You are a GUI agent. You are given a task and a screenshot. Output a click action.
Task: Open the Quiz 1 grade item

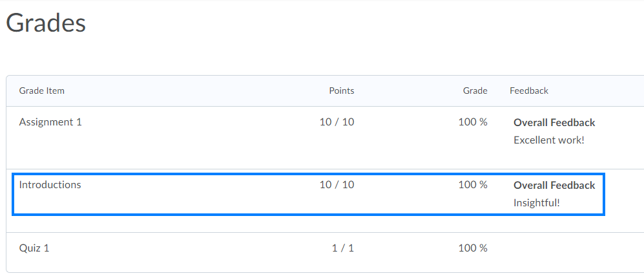coord(34,248)
